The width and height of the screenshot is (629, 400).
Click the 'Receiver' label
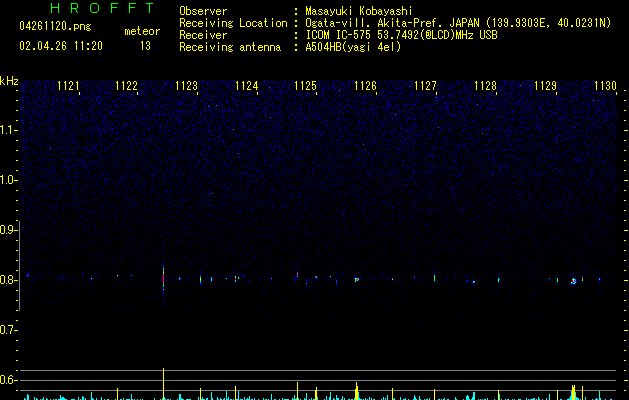pyautogui.click(x=203, y=35)
